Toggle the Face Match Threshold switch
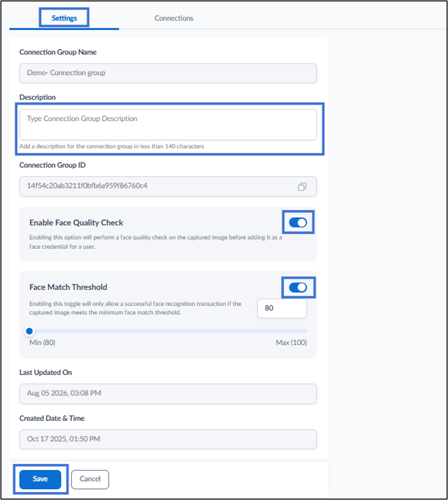The height and width of the screenshot is (500, 448). pyautogui.click(x=298, y=287)
